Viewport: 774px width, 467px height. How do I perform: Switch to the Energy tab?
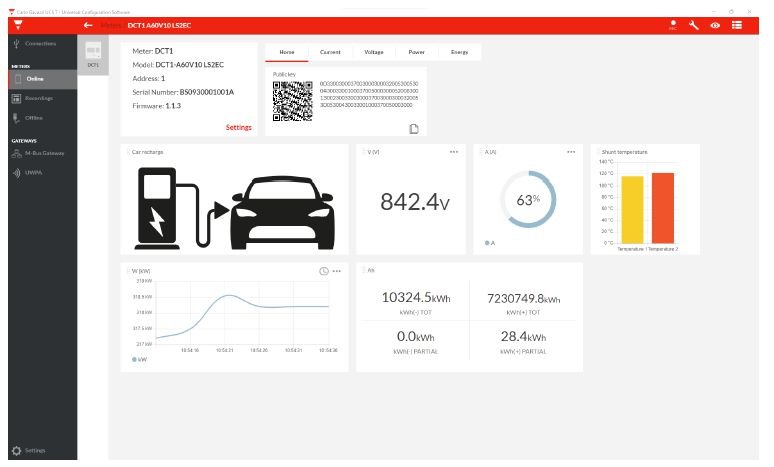[459, 51]
